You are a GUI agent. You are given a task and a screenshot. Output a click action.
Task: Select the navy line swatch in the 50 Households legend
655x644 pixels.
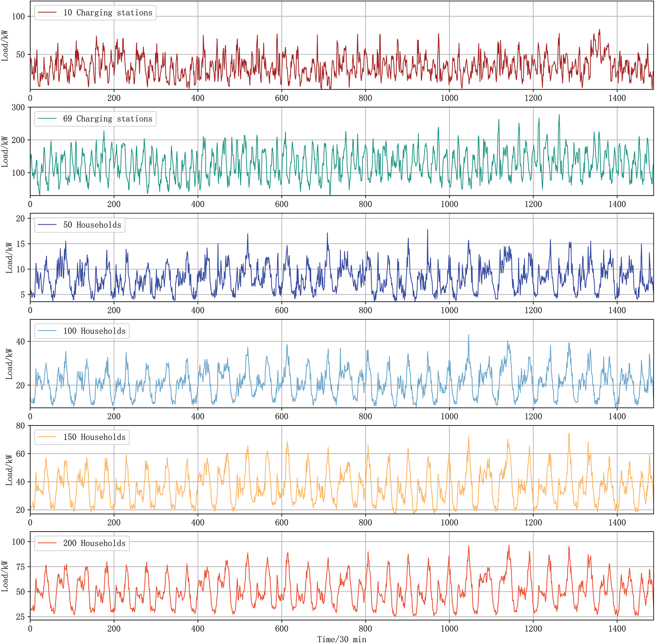coord(47,225)
